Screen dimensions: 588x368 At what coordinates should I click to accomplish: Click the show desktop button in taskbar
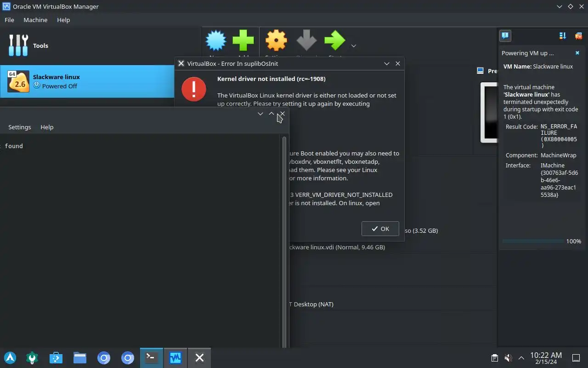[576, 358]
